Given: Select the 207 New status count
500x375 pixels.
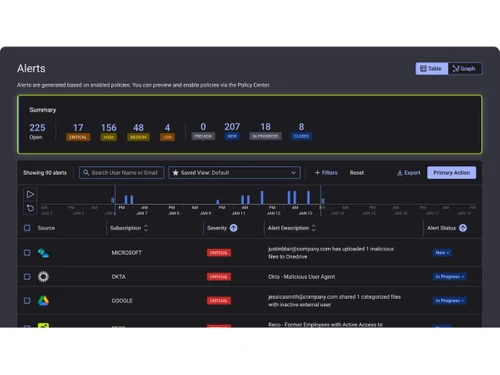Looking at the screenshot, I should coord(232,131).
